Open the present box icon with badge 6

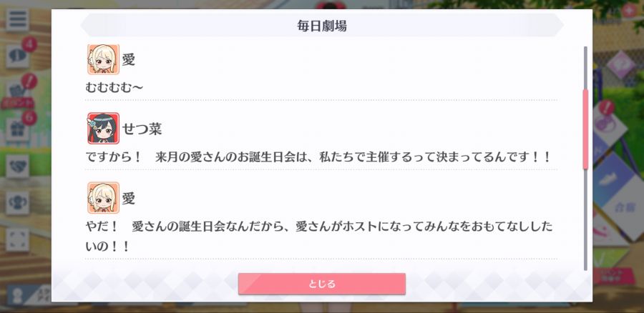tap(18, 129)
